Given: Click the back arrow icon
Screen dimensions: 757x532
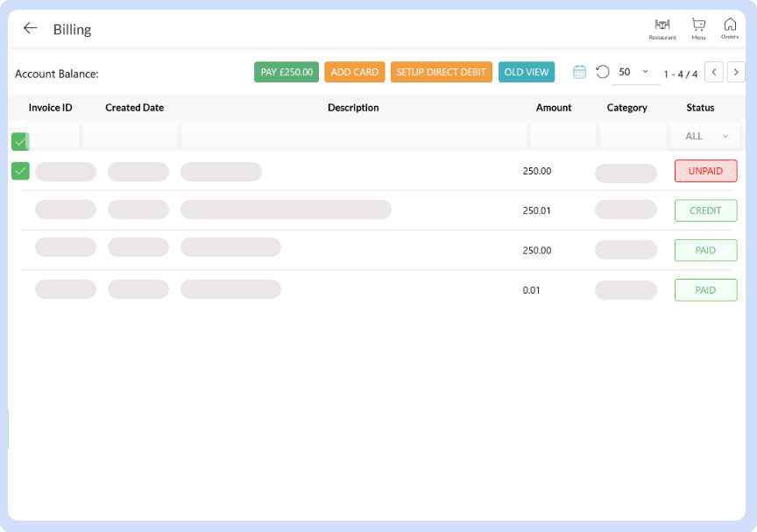Looking at the screenshot, I should pos(31,28).
